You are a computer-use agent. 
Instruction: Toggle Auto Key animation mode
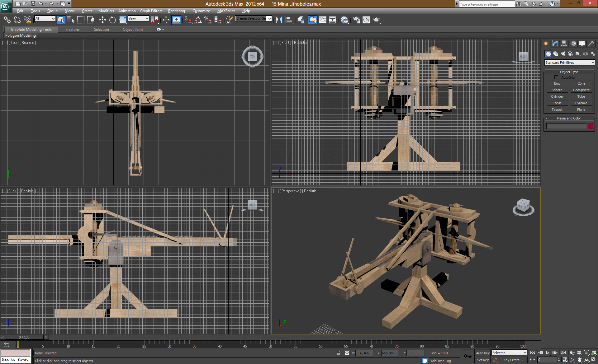click(482, 353)
